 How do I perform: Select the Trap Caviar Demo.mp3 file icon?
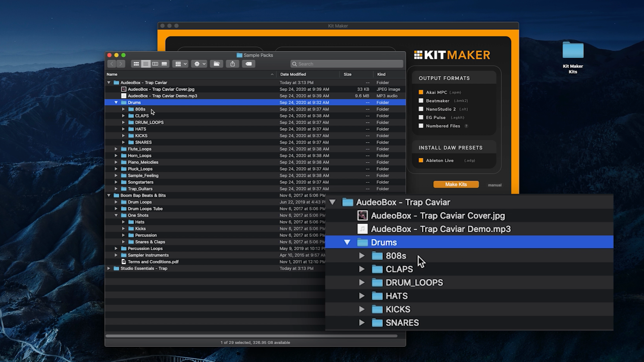[124, 96]
